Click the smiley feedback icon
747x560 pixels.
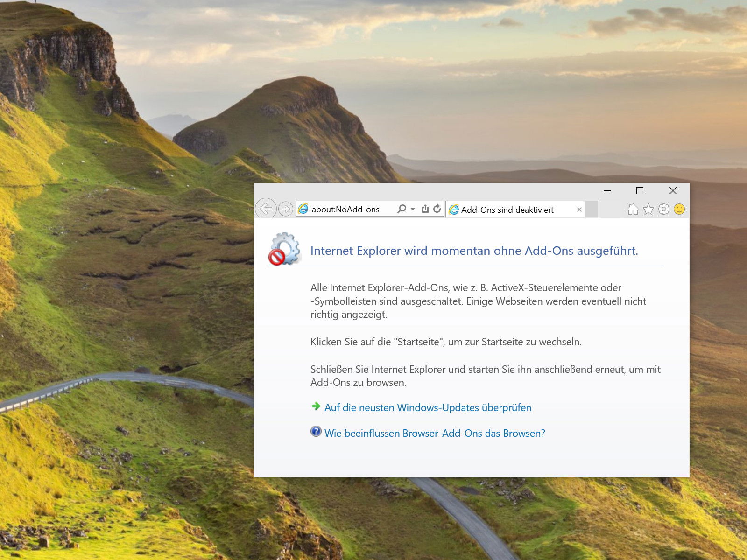pyautogui.click(x=679, y=209)
